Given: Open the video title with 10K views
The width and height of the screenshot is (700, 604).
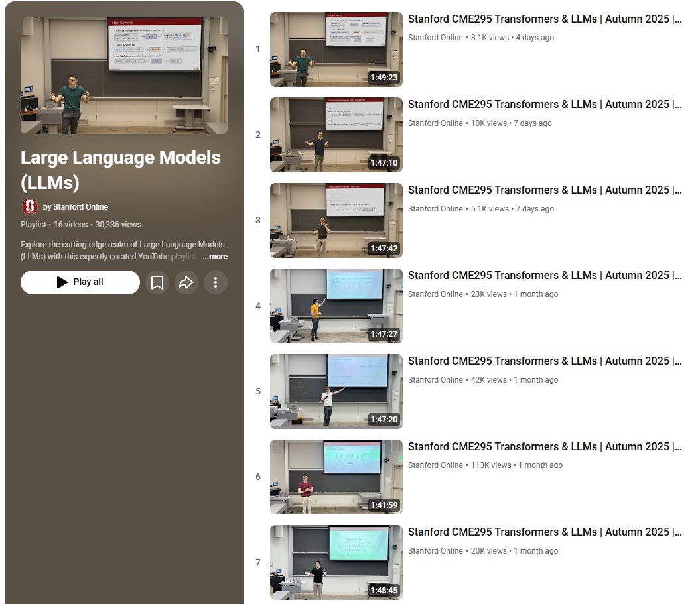Looking at the screenshot, I should (x=545, y=104).
